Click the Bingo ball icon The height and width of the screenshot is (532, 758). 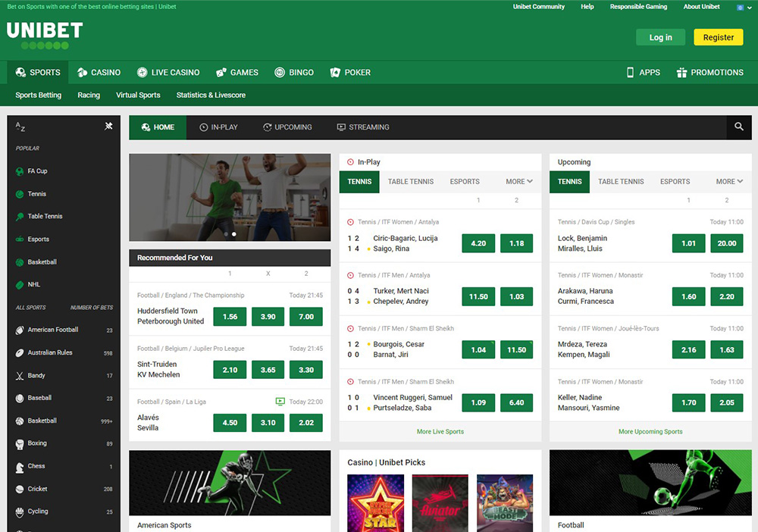[x=280, y=73]
